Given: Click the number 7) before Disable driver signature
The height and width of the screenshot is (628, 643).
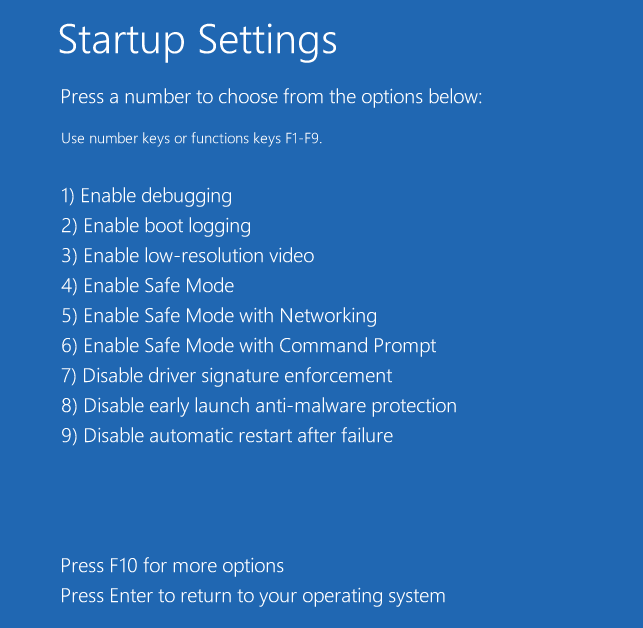Looking at the screenshot, I should pos(68,376).
